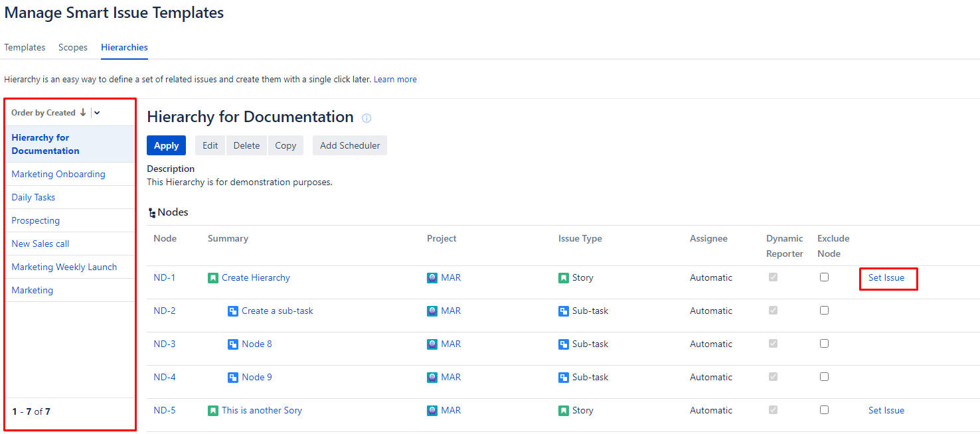The width and height of the screenshot is (980, 434).
Task: Click the sort direction arrow next to Order by Created
Action: pyautogui.click(x=83, y=113)
